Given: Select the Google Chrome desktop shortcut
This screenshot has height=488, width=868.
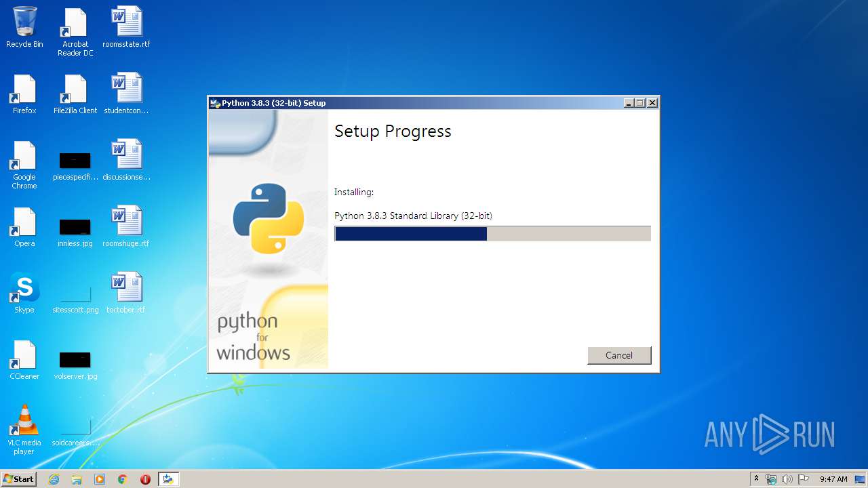Looking at the screenshot, I should click(24, 165).
